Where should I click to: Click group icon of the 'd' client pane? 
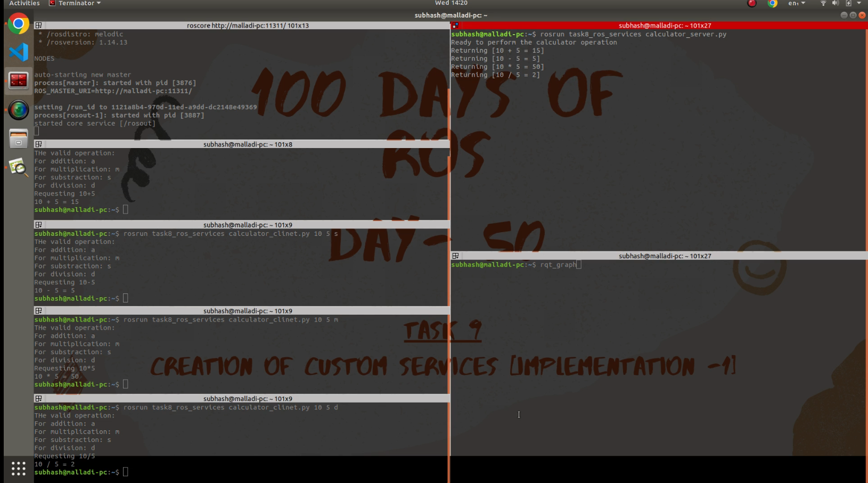coord(38,398)
